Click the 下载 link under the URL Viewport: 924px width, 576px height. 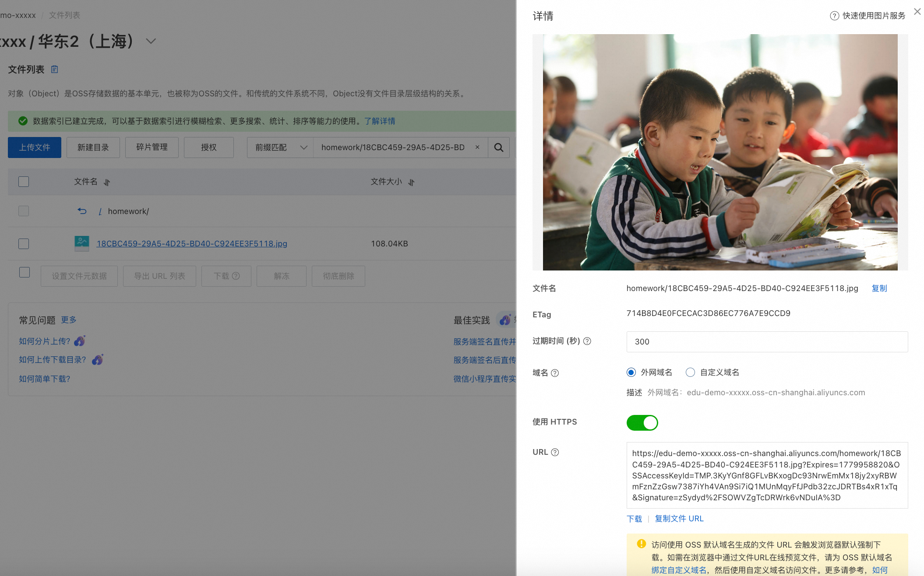click(634, 519)
